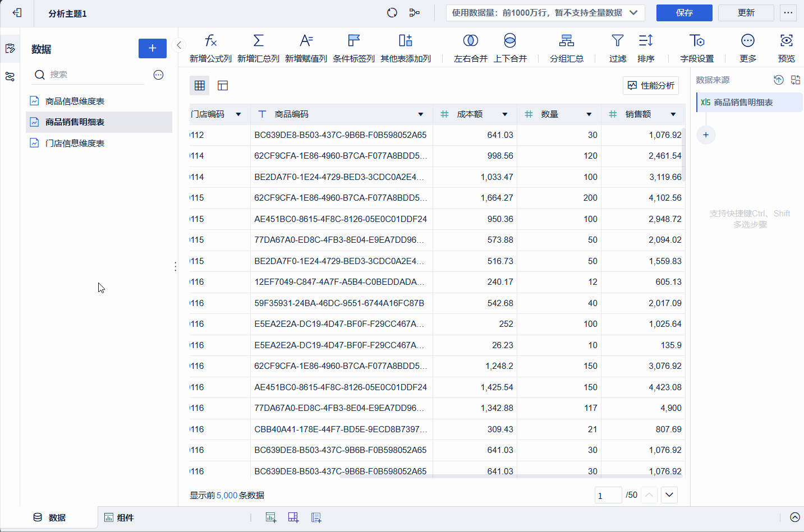Select the 门店信息维度表 table
804x532 pixels.
(x=75, y=144)
